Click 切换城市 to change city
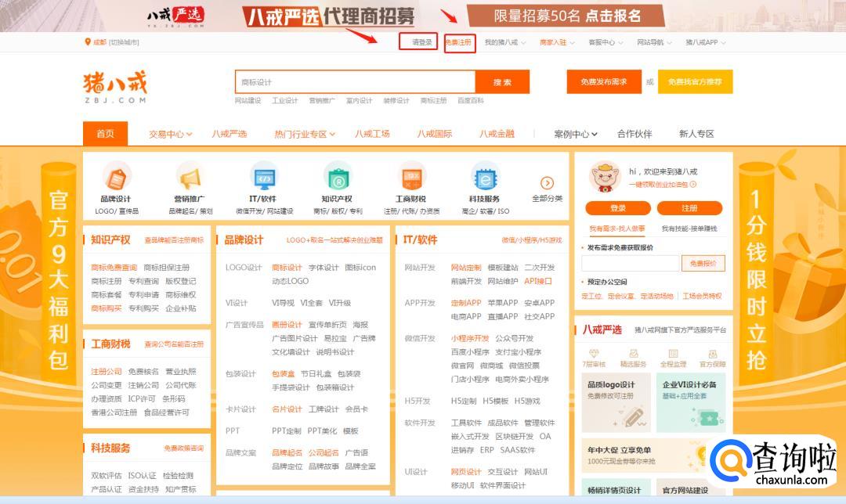This screenshot has height=504, width=846. [x=124, y=42]
